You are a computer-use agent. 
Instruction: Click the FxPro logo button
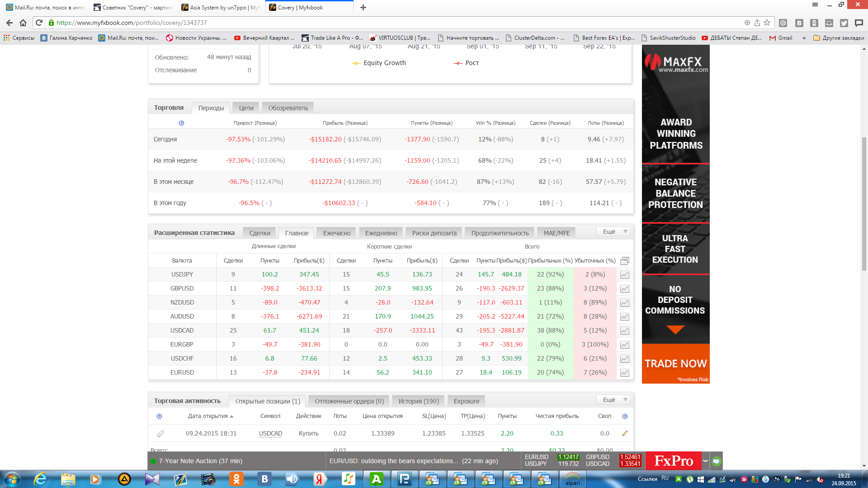673,461
